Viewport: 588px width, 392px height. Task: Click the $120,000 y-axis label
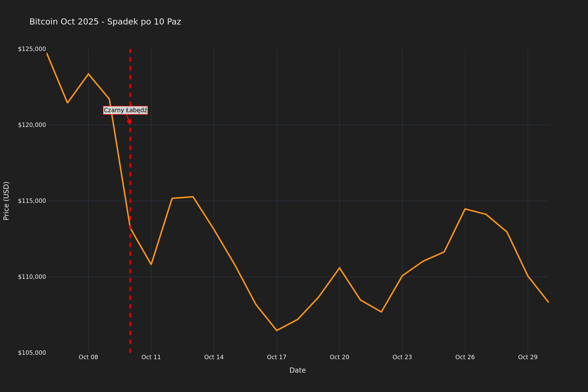(32, 125)
